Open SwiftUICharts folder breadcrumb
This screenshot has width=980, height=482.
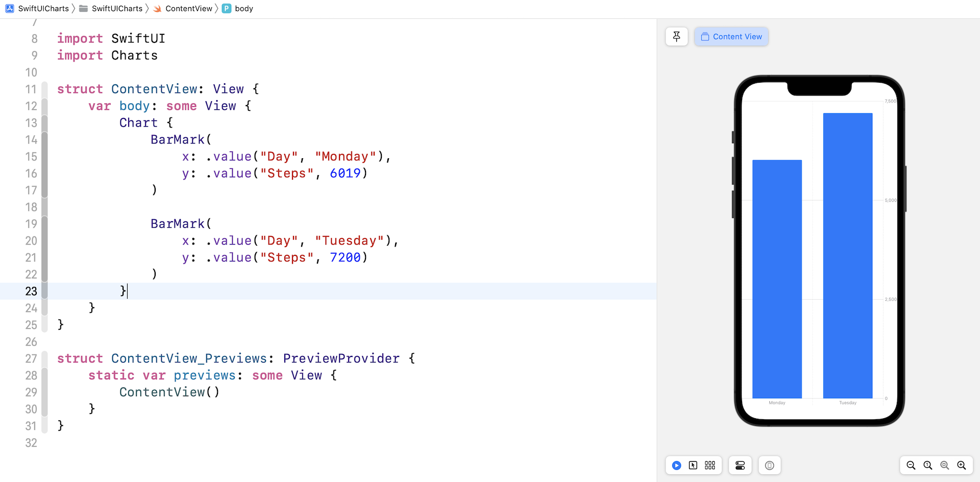point(111,9)
